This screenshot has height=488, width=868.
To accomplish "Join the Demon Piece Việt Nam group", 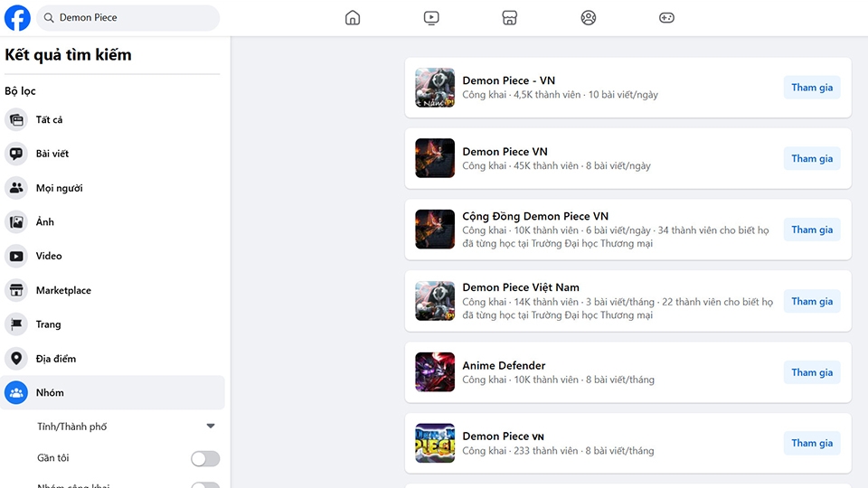I will [x=812, y=301].
